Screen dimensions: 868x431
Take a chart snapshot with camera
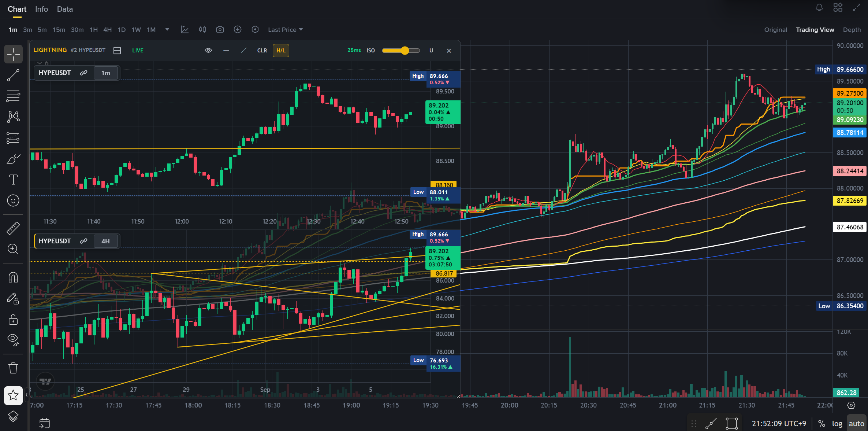coord(220,30)
